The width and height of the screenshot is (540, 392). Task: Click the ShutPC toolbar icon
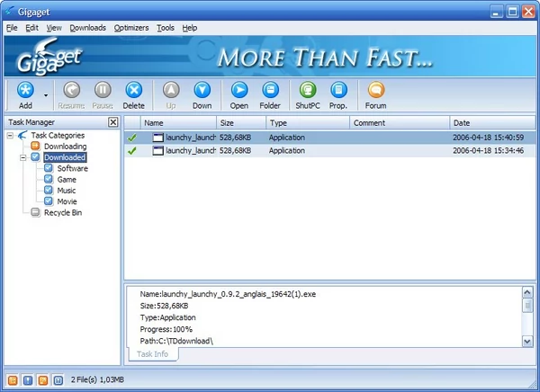pos(308,90)
